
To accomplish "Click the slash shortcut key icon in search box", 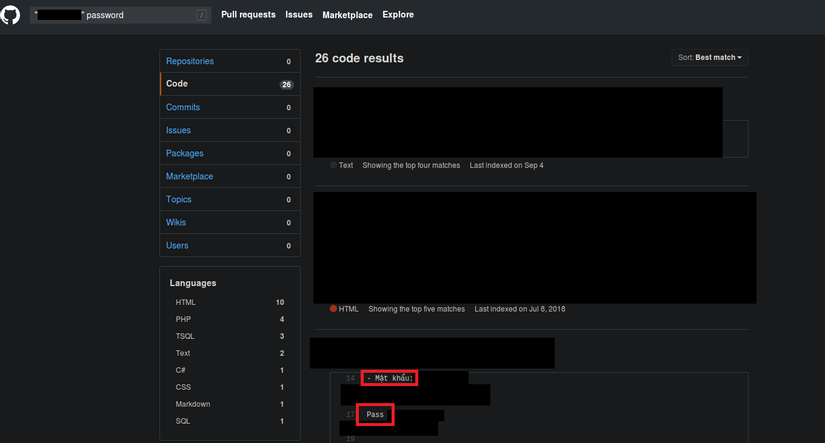I will tap(202, 15).
